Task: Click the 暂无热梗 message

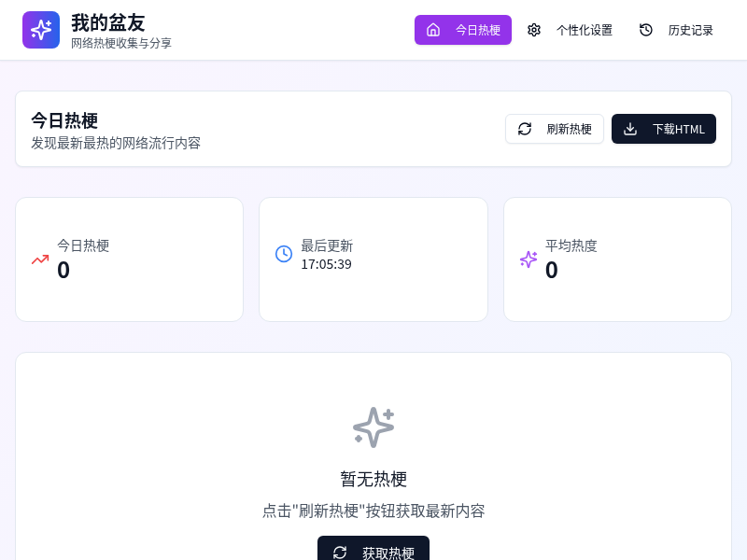Action: click(373, 479)
